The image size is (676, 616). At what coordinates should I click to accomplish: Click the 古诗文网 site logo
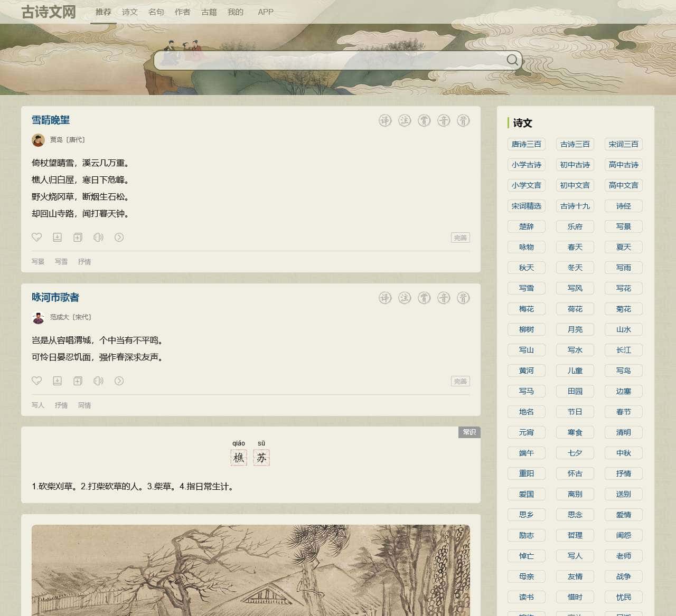[49, 12]
